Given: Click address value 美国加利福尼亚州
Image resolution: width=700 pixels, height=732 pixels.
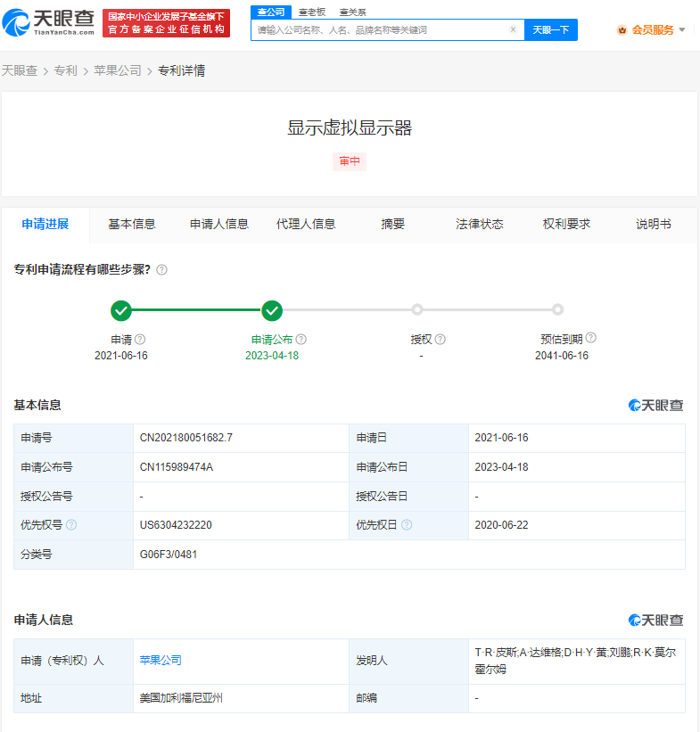Looking at the screenshot, I should [x=181, y=698].
